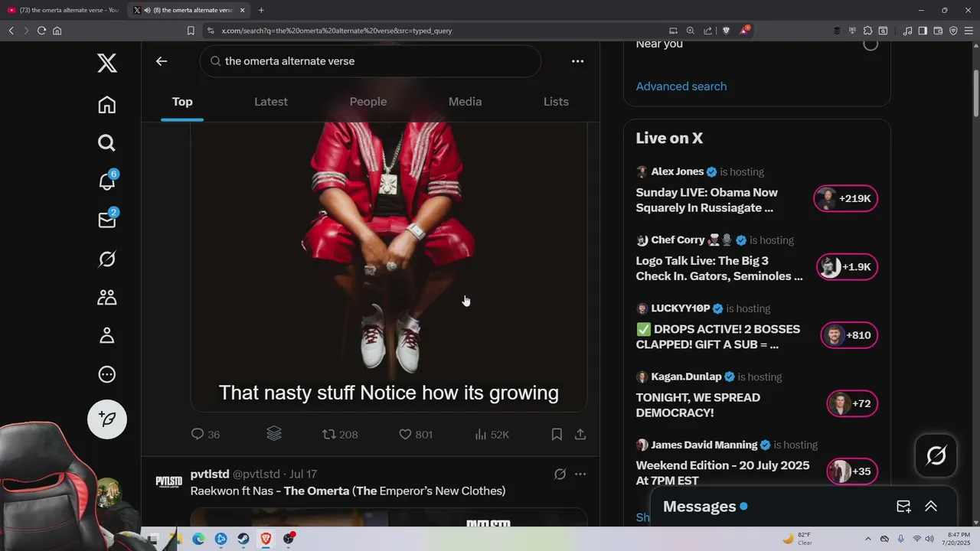Join Kagan.Dunlap spread democracy space
980x551 pixels.
[x=698, y=405]
